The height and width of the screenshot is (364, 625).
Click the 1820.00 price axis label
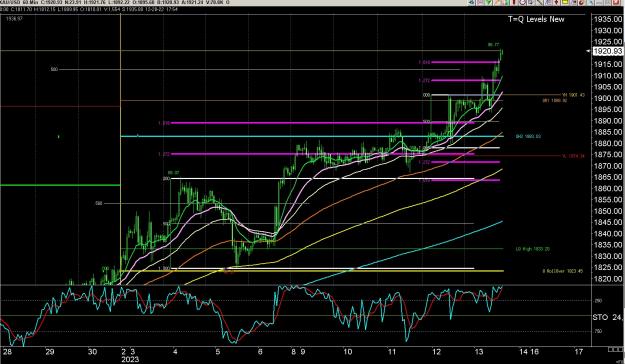point(608,279)
